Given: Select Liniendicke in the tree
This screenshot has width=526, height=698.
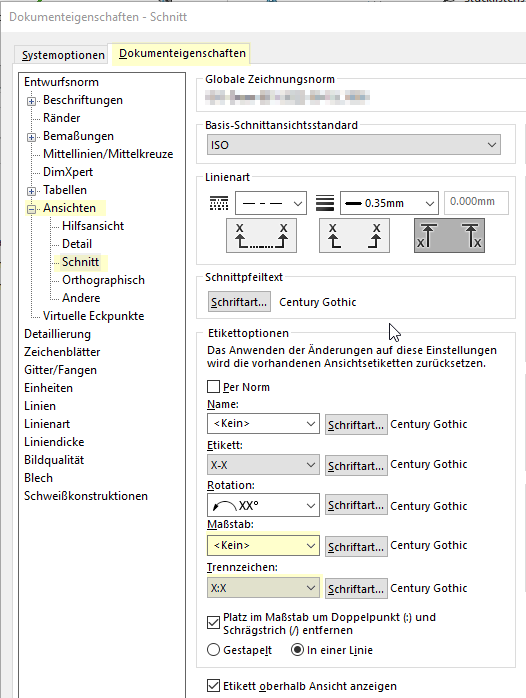Looking at the screenshot, I should coord(54,442).
